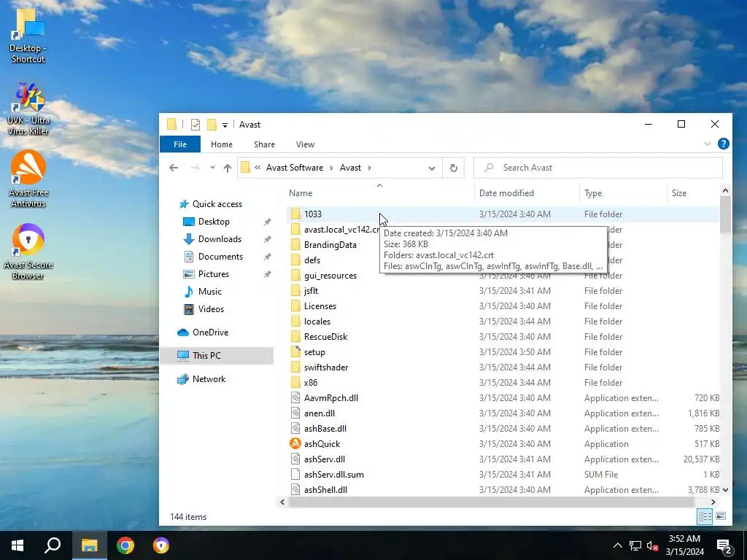
Task: Select the Licenses folder
Action: tap(320, 306)
